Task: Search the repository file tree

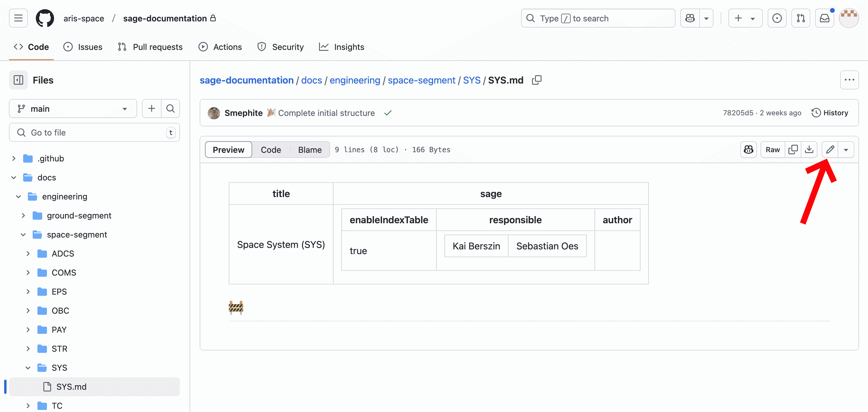Action: (171, 108)
